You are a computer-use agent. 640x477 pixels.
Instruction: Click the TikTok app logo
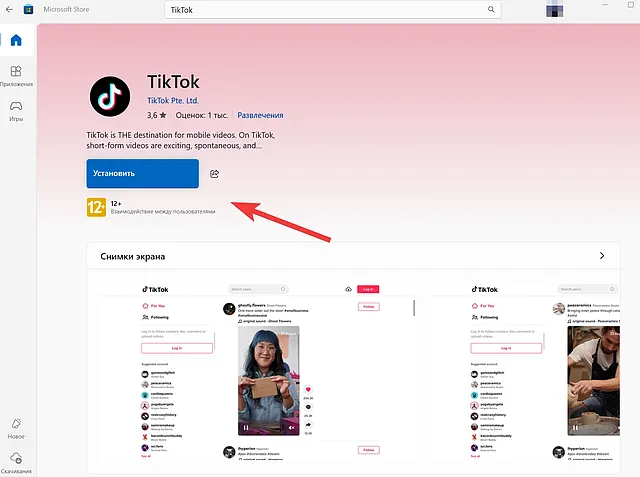click(x=110, y=96)
